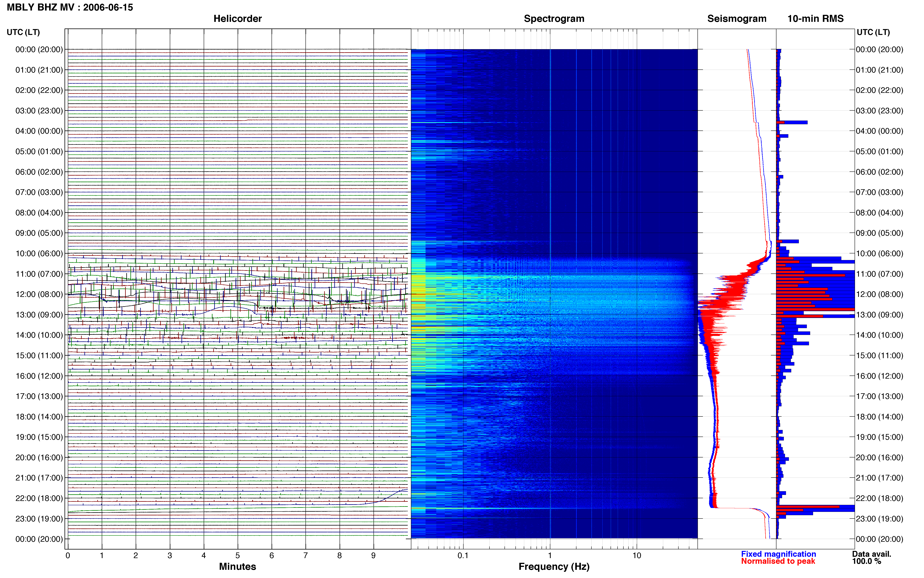Click the 10-min RMS panel heading
Screen dimensions: 924x578
816,18
